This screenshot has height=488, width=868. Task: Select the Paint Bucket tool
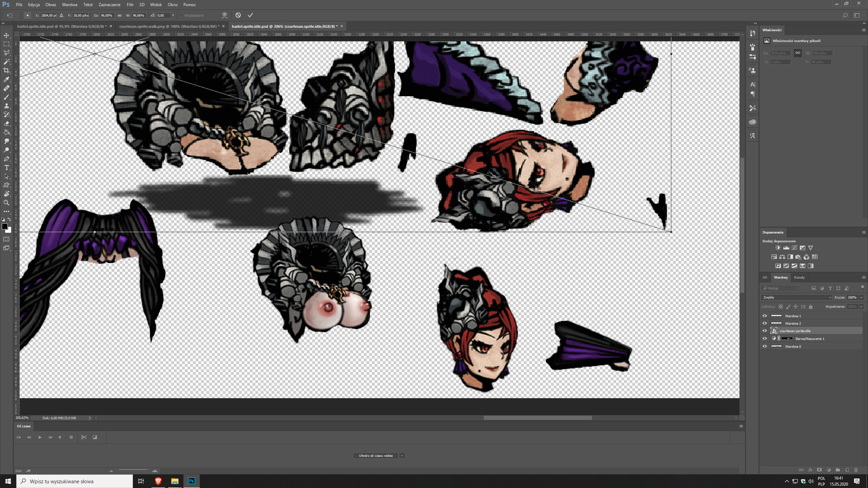click(x=6, y=132)
